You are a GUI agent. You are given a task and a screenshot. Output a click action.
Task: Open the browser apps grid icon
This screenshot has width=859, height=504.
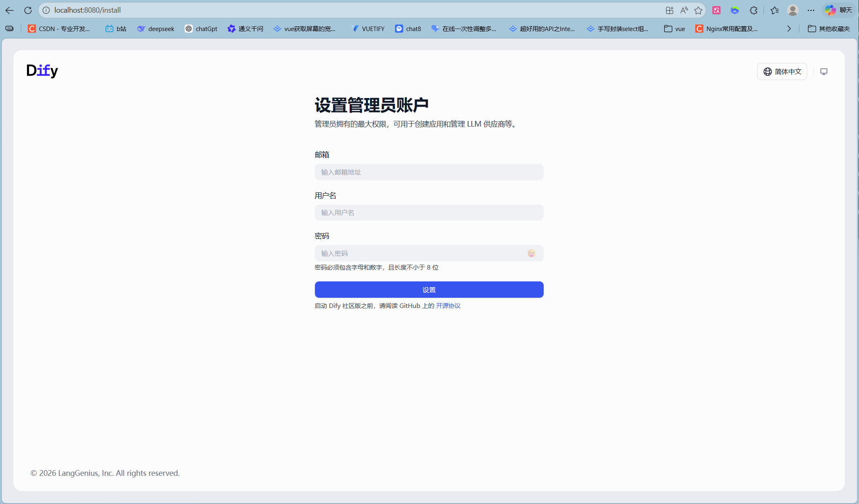669,10
